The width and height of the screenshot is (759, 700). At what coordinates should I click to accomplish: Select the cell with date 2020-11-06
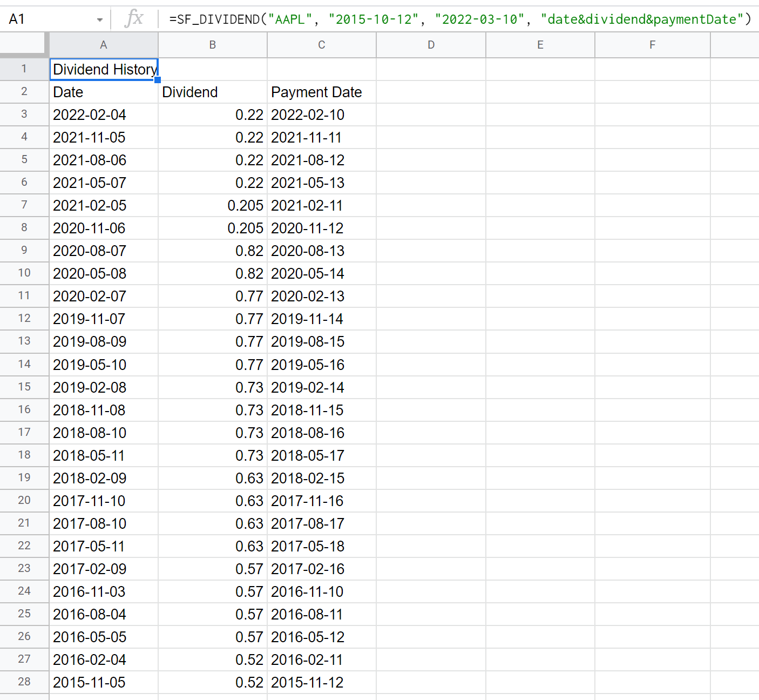click(104, 228)
